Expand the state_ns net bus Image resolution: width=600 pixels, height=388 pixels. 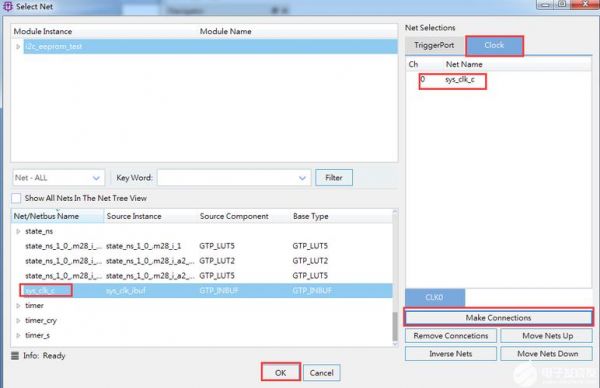click(x=18, y=231)
